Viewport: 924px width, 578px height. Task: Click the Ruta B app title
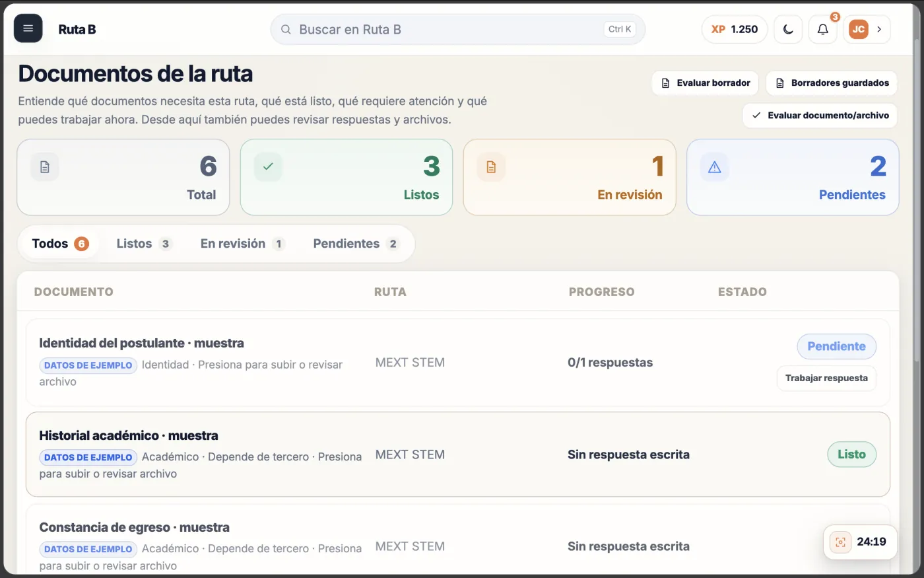[77, 30]
